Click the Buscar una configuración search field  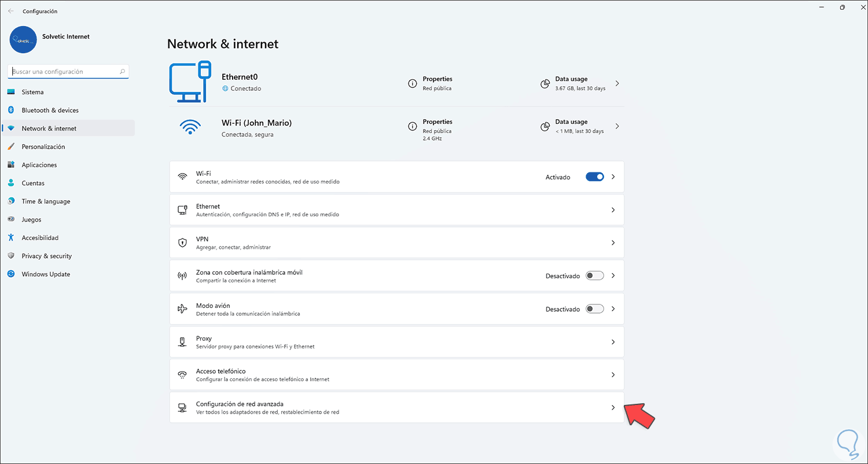pyautogui.click(x=65, y=72)
